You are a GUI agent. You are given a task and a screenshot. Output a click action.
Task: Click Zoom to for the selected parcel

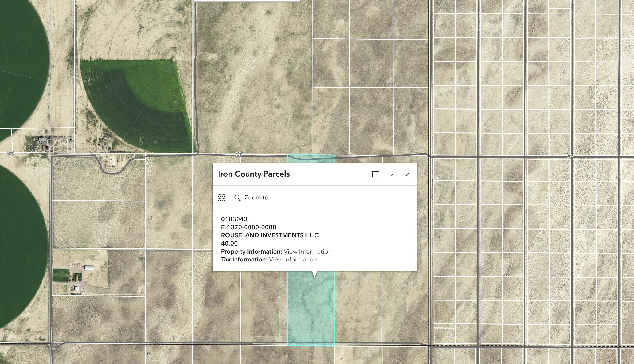click(257, 197)
